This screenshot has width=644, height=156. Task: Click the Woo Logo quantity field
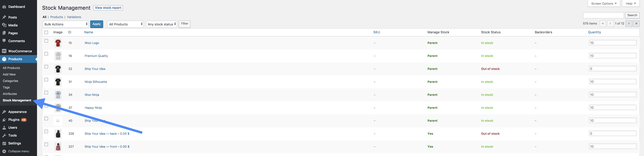pyautogui.click(x=613, y=43)
